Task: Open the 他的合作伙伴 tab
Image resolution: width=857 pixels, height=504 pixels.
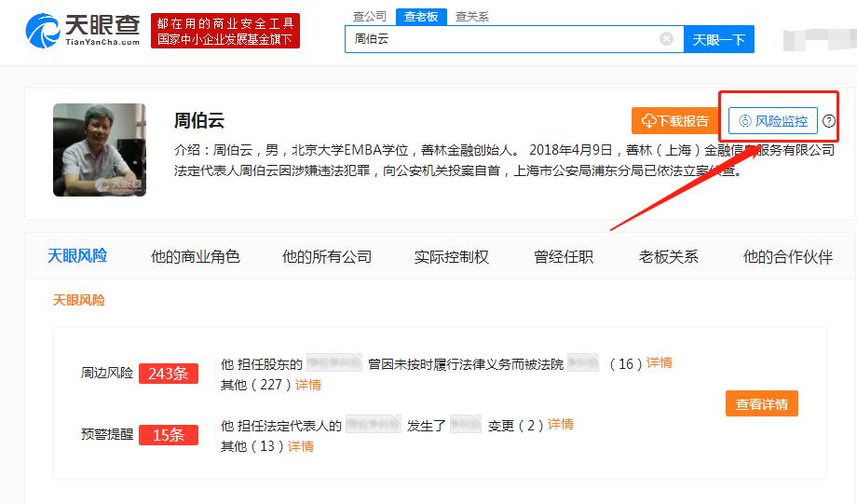Action: pos(787,256)
